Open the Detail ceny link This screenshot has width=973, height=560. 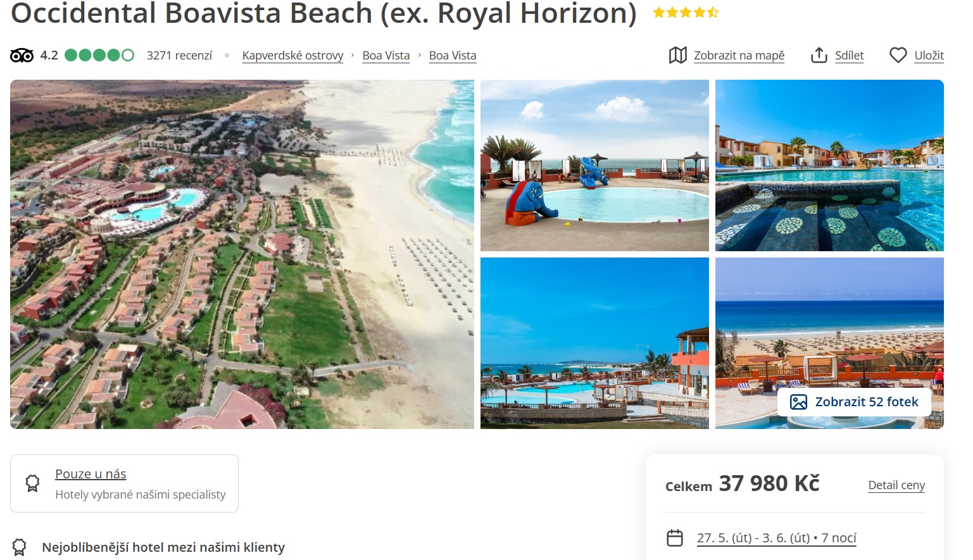click(x=896, y=485)
